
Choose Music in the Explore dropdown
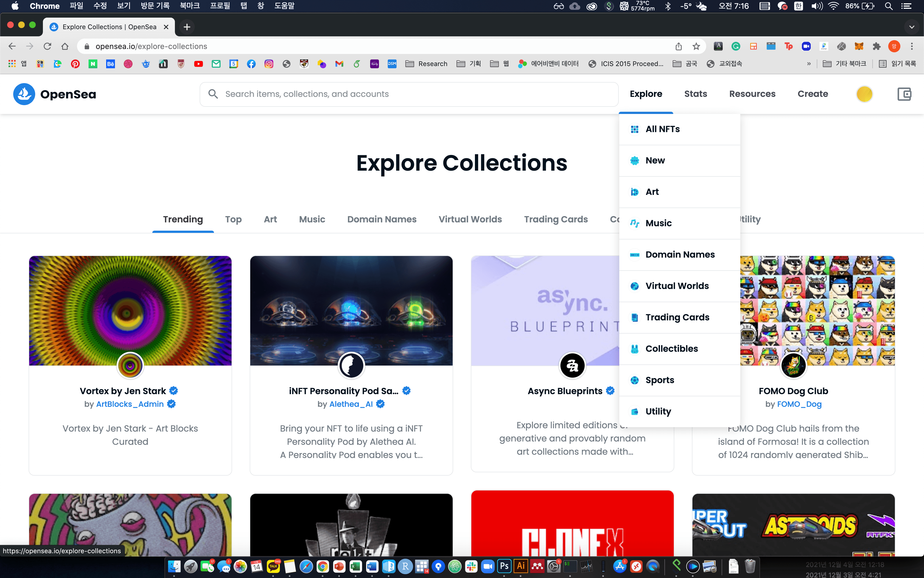tap(680, 223)
